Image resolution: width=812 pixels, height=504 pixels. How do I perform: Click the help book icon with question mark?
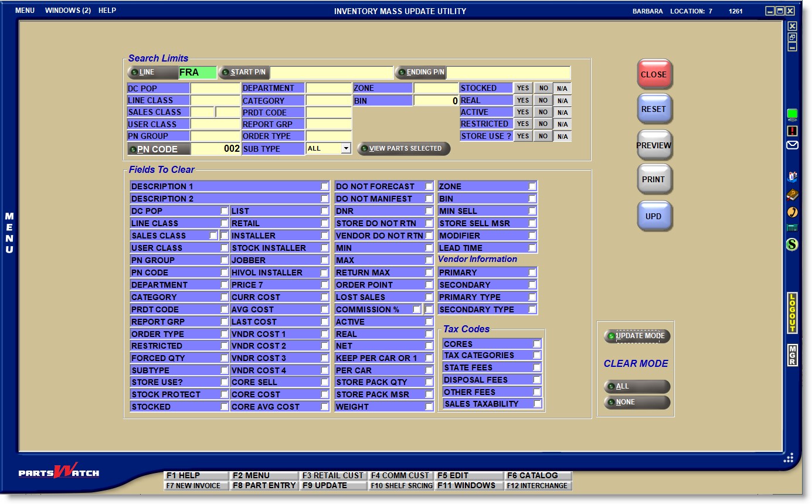coord(792,195)
